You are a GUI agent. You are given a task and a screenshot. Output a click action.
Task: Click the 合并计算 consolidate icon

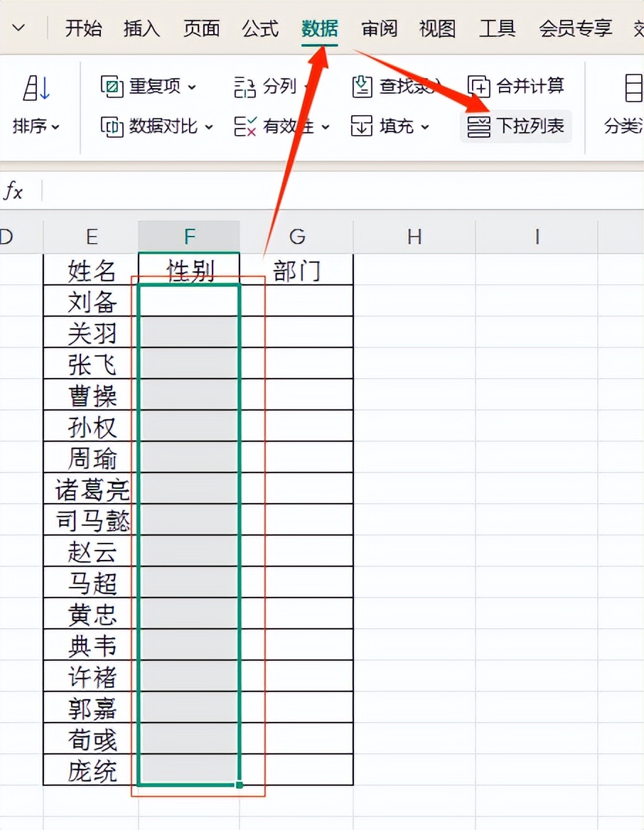479,86
